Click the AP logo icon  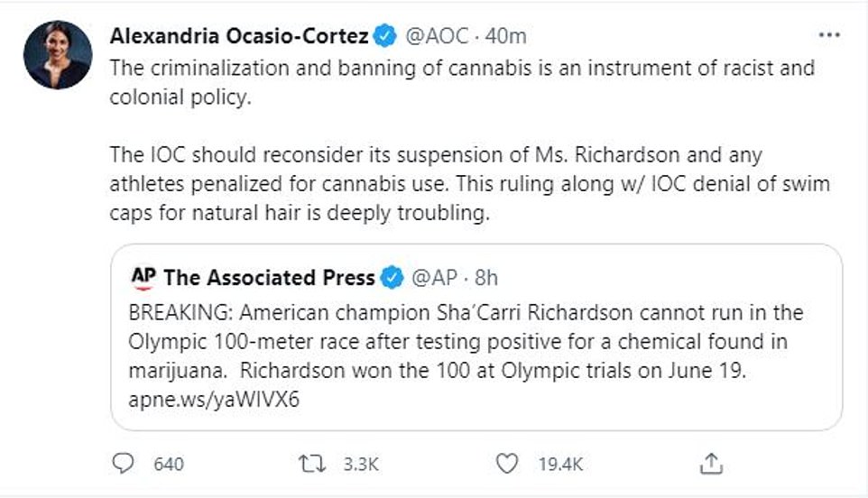click(143, 276)
